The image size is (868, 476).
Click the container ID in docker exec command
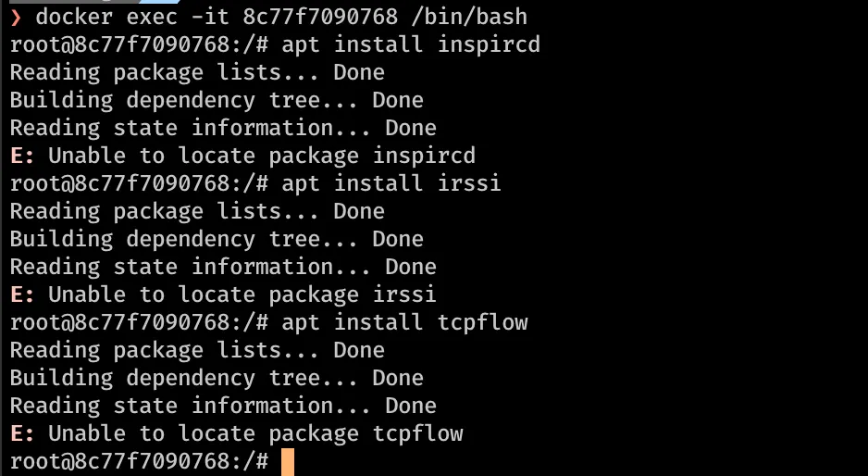pyautogui.click(x=320, y=17)
